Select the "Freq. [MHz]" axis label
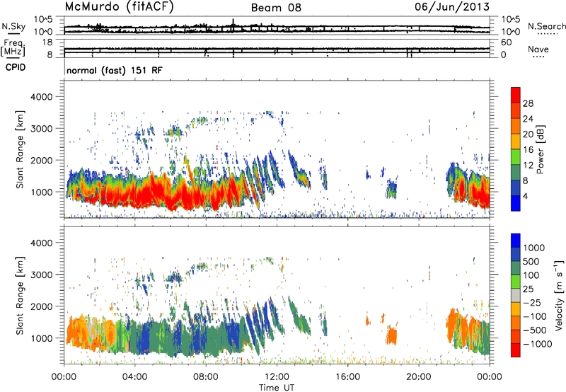Screen dimensions: 566x392 (13, 47)
